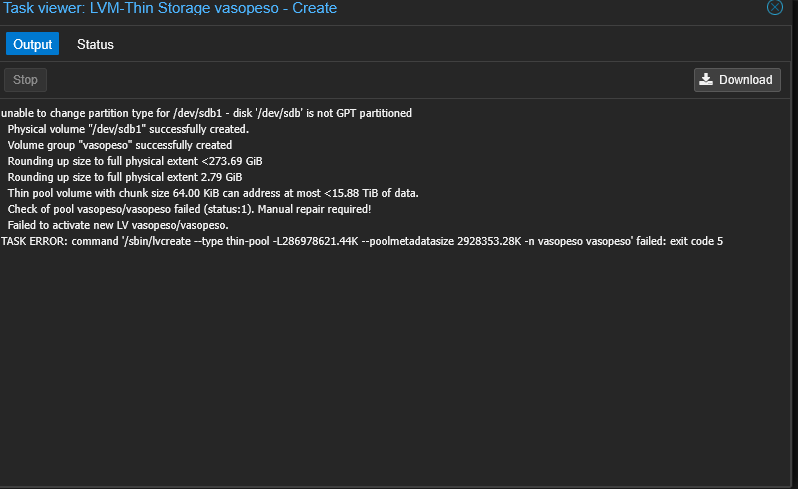The image size is (798, 489).
Task: Click the Task viewer title text
Action: point(170,8)
